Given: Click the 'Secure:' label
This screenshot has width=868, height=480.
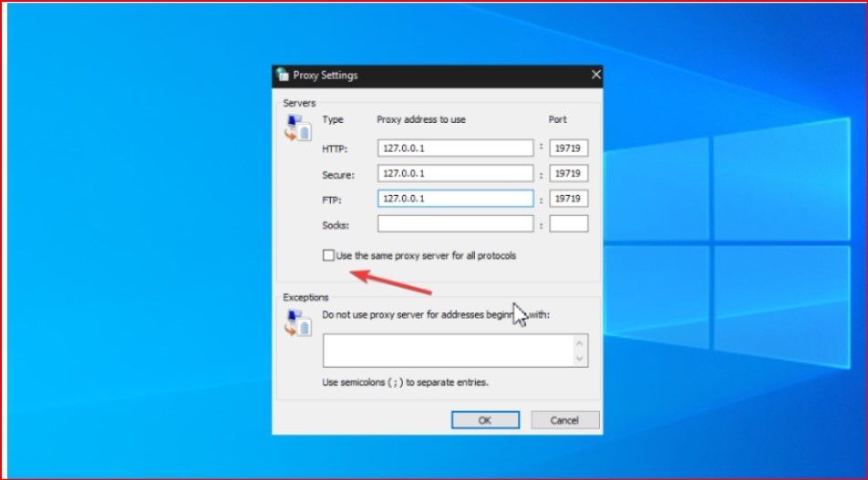Looking at the screenshot, I should coord(337,175).
